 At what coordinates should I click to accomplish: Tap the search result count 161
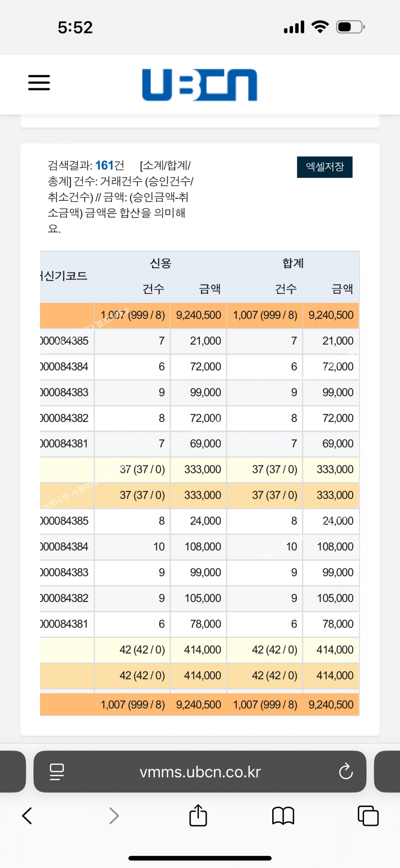tap(104, 165)
